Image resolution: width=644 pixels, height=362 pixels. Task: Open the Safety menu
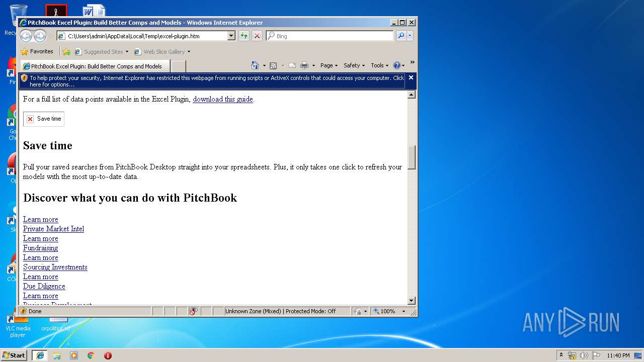coord(354,65)
